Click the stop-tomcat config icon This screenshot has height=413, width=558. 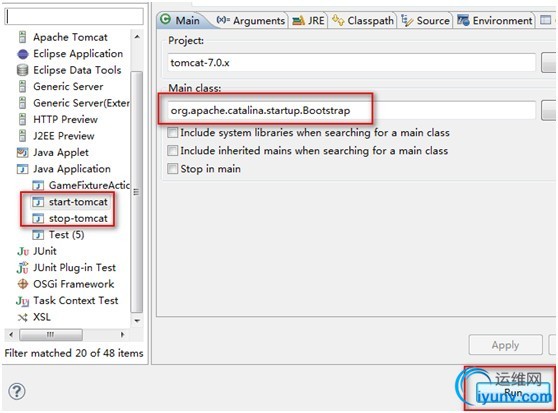pyautogui.click(x=38, y=218)
